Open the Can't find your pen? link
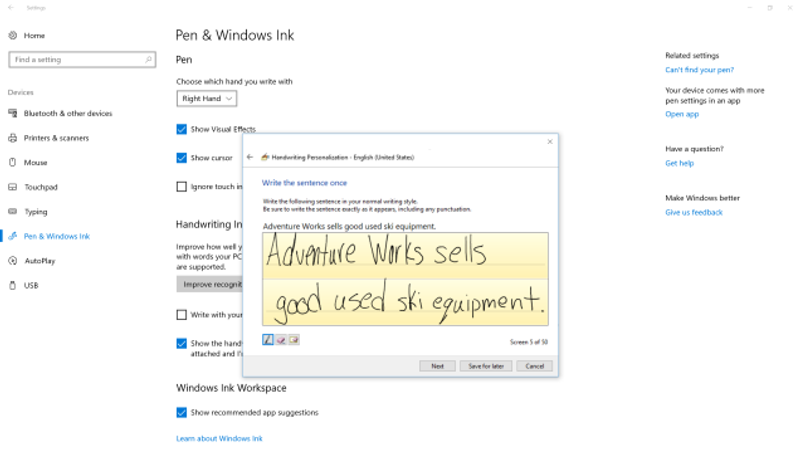This screenshot has height=450, width=800. tap(699, 70)
